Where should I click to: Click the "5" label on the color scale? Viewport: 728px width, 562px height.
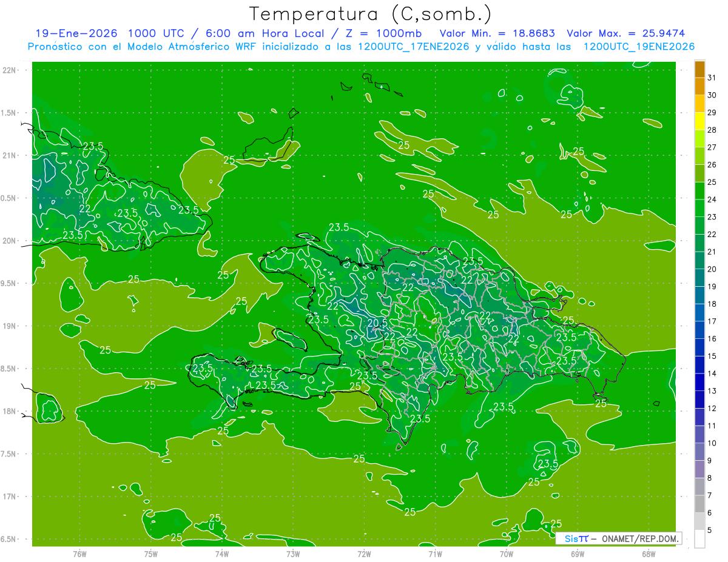(710, 530)
